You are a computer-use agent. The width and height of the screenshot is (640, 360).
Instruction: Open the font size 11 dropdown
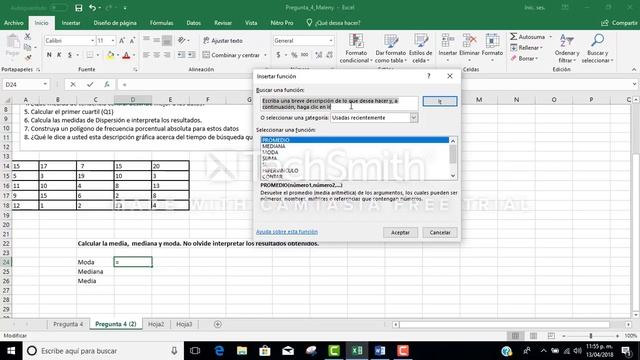click(113, 40)
